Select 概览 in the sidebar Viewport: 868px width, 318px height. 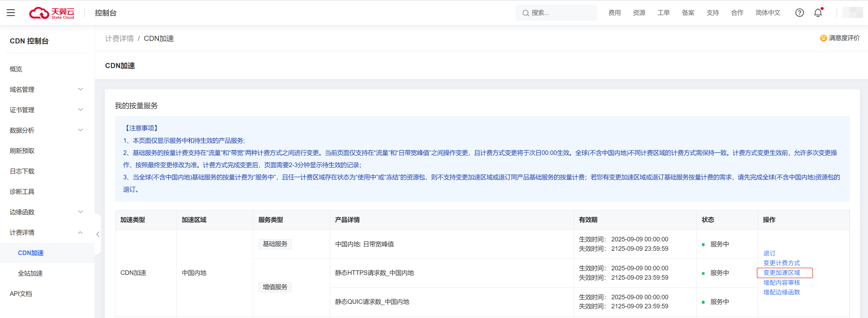[16, 69]
